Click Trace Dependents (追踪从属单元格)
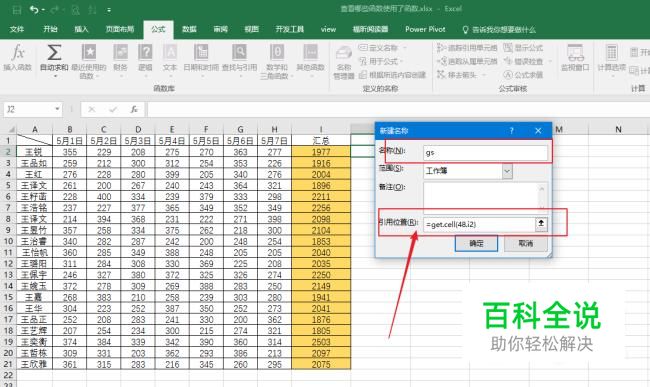 [467, 61]
